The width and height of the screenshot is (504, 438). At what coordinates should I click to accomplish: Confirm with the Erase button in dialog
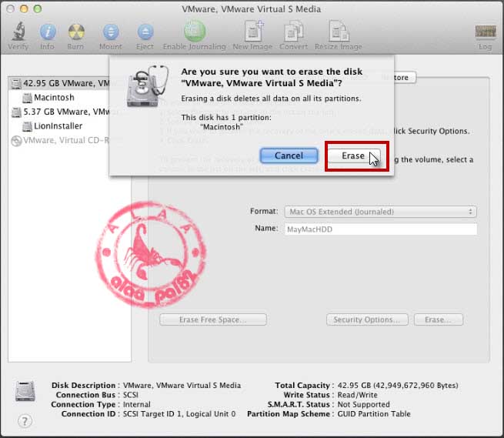pyautogui.click(x=354, y=156)
